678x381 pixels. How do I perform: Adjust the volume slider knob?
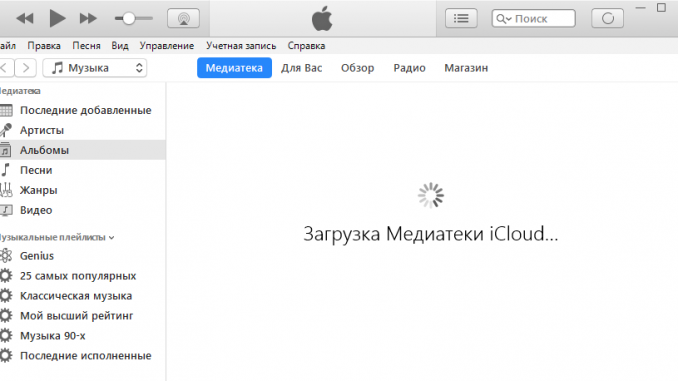pos(128,19)
